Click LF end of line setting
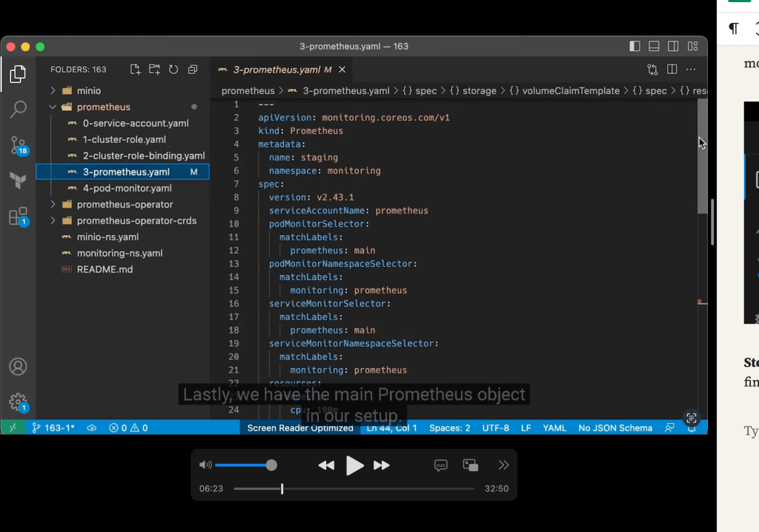Screen dimensions: 759x532 tap(526, 428)
